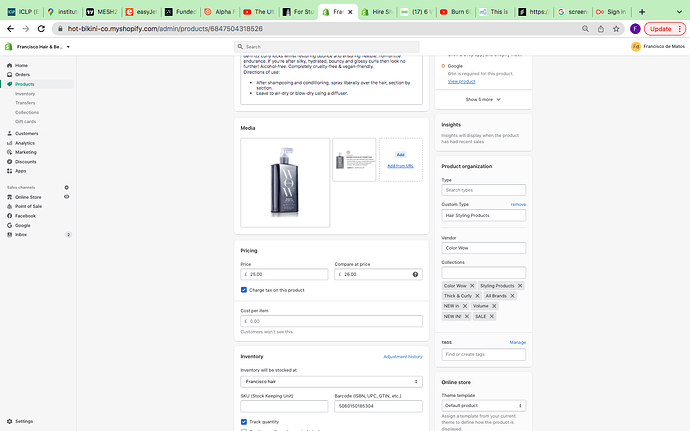Click the Barcode input field

pos(378,406)
